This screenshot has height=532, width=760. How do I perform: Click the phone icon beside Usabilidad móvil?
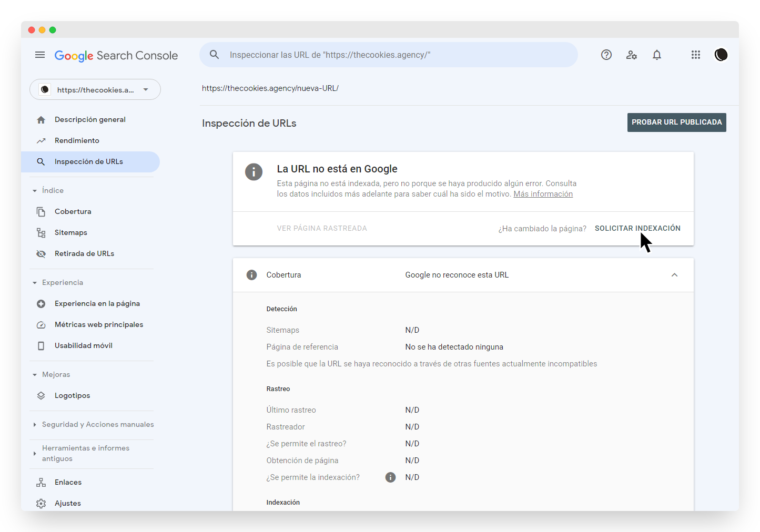(x=41, y=346)
